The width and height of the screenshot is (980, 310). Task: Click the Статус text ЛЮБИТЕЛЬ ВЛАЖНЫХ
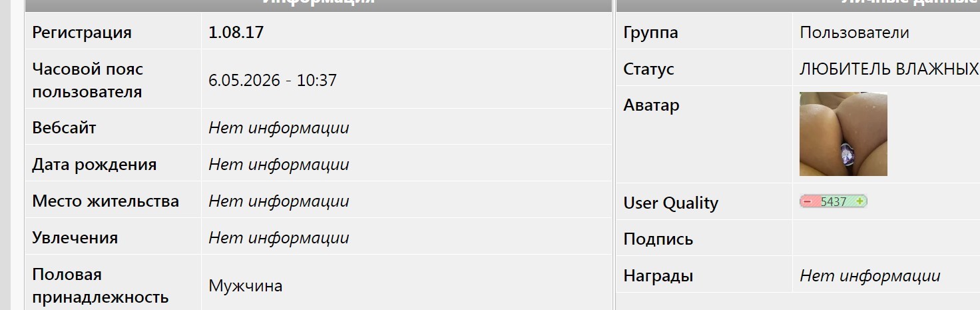889,69
